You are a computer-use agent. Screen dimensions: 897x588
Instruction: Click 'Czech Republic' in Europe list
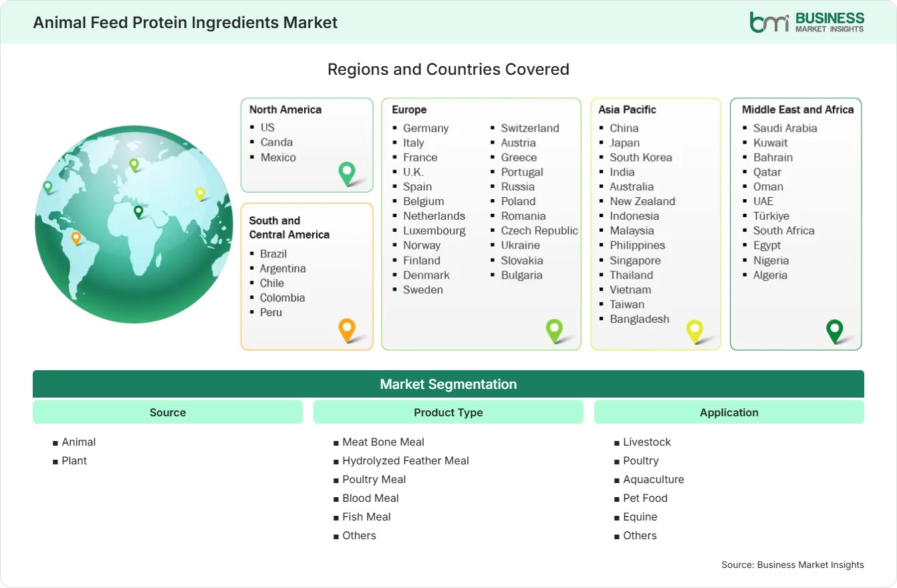coord(539,231)
